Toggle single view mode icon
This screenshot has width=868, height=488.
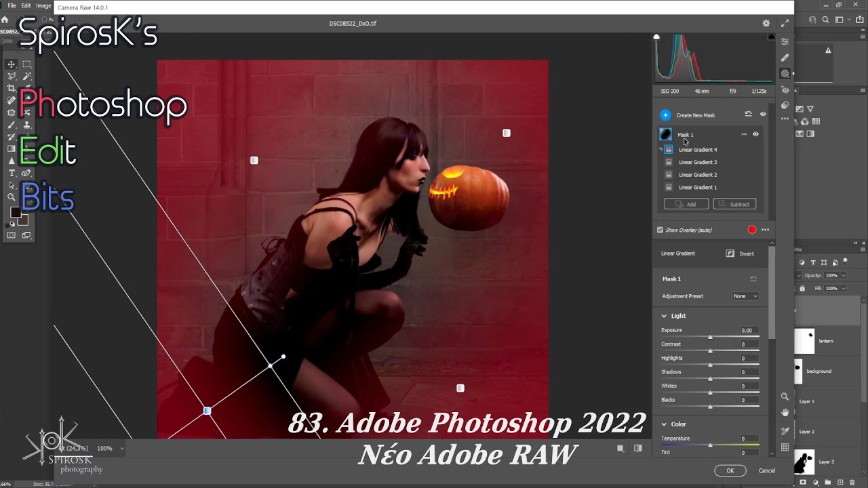[620, 448]
